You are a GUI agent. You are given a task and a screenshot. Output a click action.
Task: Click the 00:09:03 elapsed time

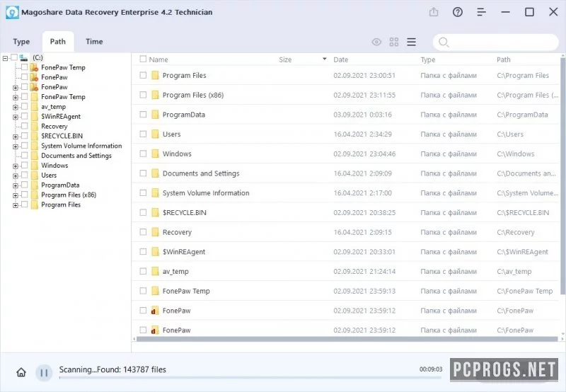pos(431,369)
